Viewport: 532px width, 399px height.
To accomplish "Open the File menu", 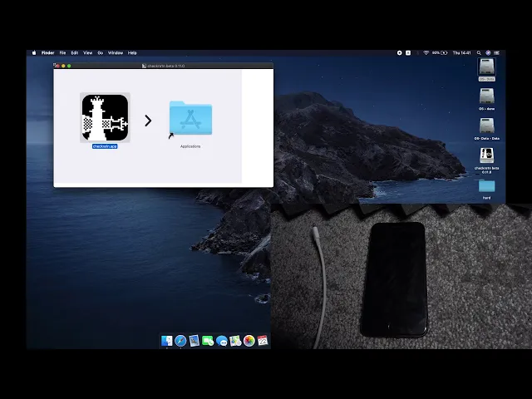I will coord(63,53).
